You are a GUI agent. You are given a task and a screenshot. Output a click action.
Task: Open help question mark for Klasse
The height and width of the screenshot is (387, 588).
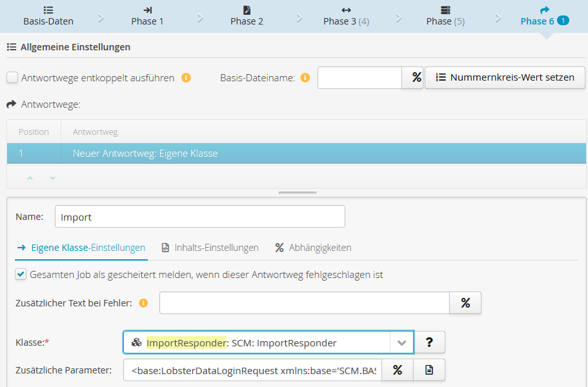tap(429, 342)
